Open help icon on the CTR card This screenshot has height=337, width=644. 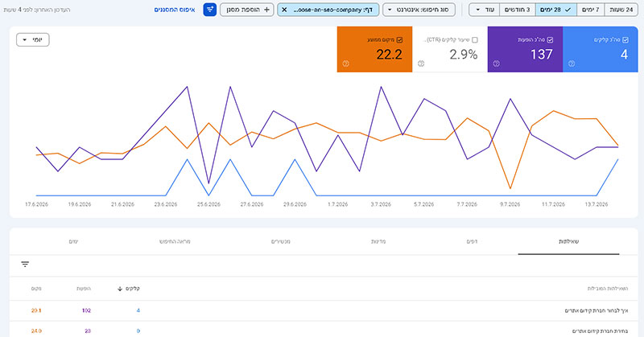pos(421,64)
